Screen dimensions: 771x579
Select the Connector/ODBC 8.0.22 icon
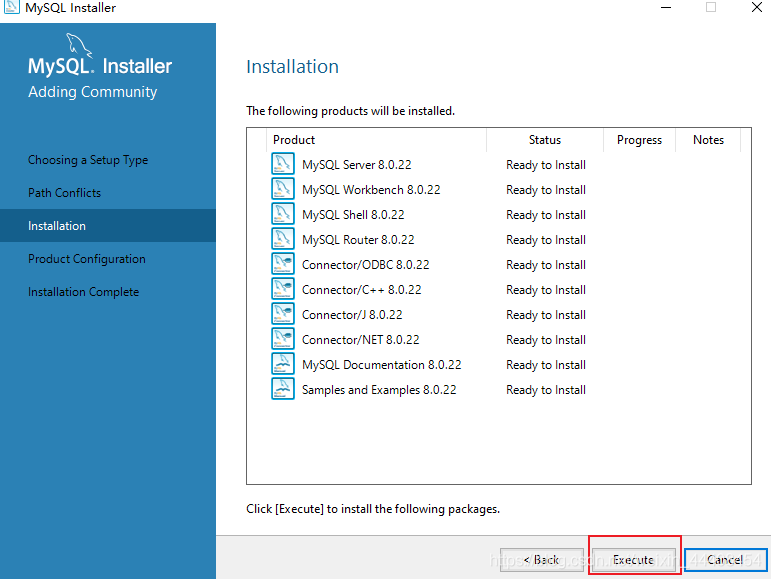[x=282, y=264]
